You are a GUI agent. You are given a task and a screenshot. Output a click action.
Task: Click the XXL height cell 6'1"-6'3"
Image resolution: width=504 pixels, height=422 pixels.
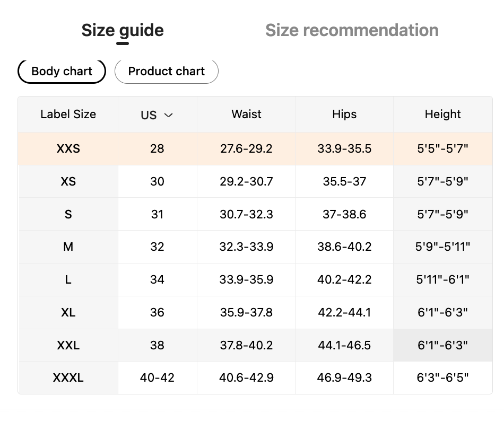(x=442, y=346)
